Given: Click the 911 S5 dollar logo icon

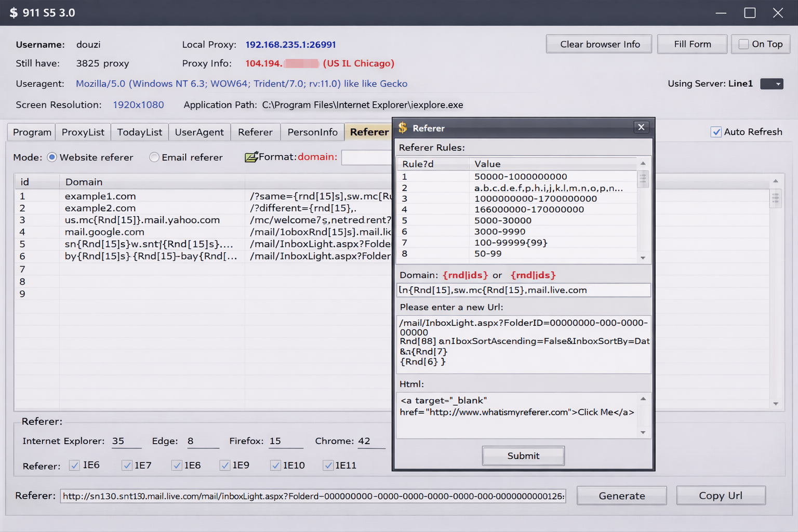Looking at the screenshot, I should click(x=13, y=12).
